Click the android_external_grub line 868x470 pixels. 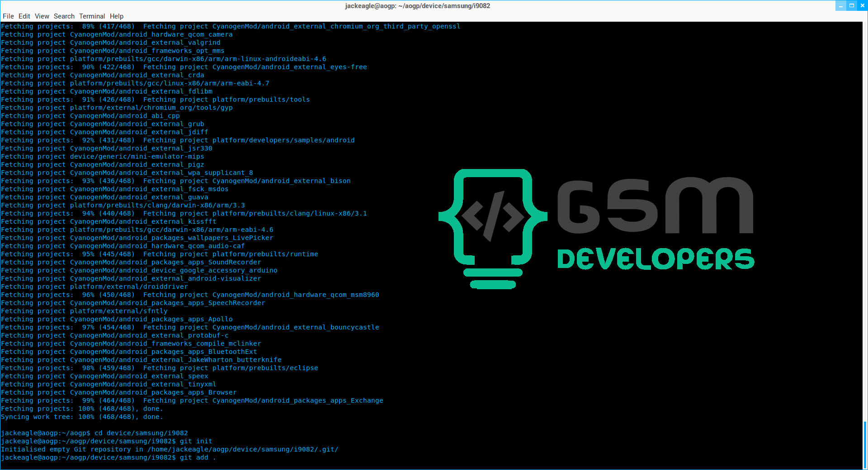click(103, 124)
